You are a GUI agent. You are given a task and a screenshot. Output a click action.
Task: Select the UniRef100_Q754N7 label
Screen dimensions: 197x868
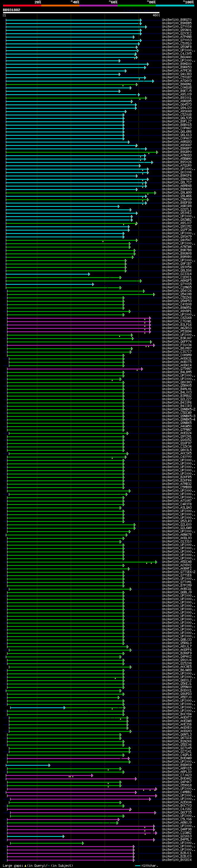[177, 369]
